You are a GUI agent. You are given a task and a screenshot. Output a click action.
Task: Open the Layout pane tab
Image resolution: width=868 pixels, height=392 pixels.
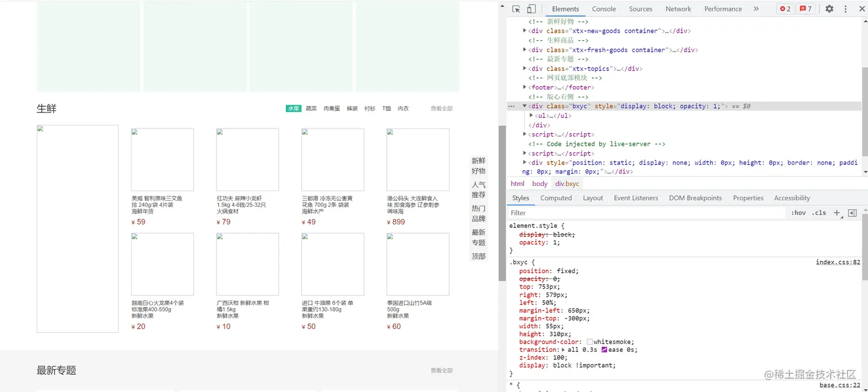pos(593,198)
